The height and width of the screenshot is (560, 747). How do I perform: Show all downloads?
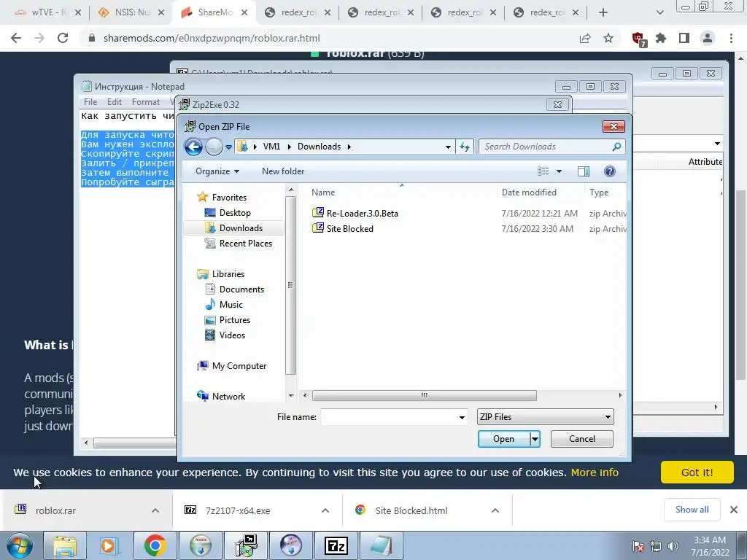coord(692,510)
